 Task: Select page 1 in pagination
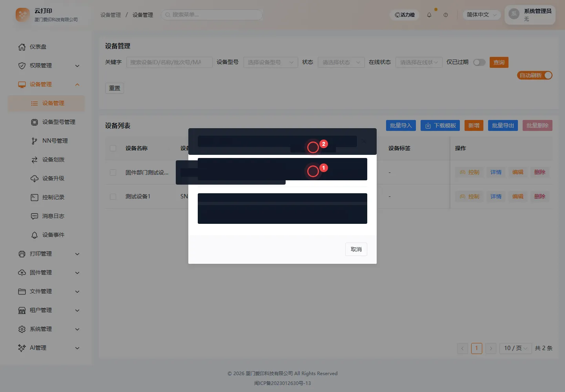pyautogui.click(x=477, y=348)
